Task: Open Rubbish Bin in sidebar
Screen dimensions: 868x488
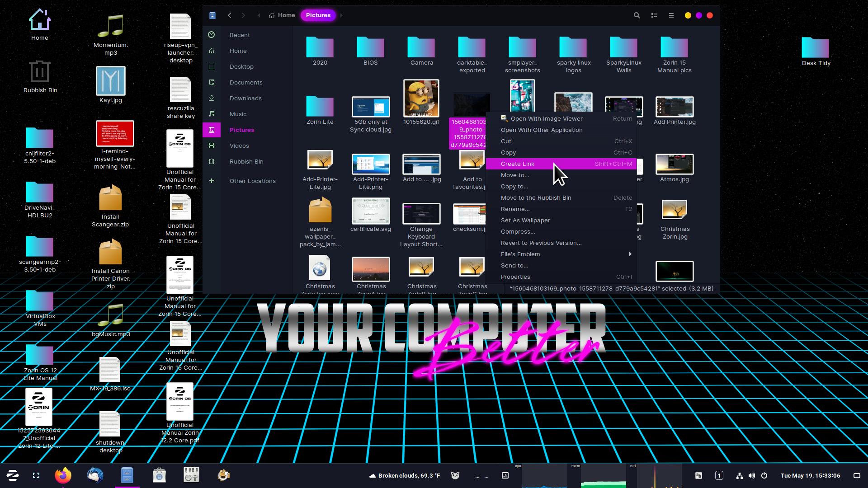Action: click(246, 161)
